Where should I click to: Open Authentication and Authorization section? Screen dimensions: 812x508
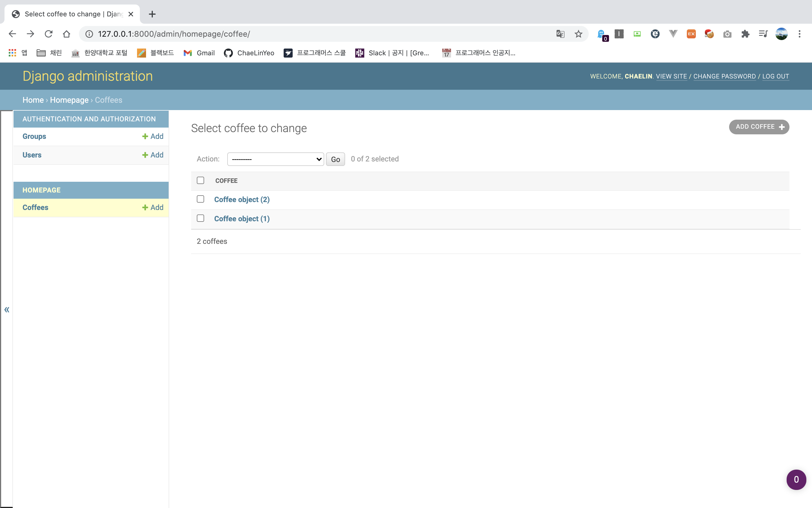point(89,119)
